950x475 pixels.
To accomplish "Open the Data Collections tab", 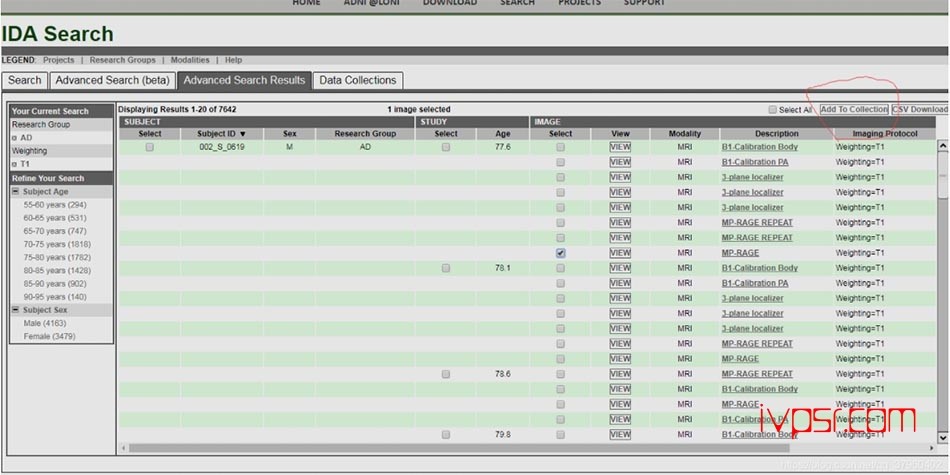I will pos(357,81).
